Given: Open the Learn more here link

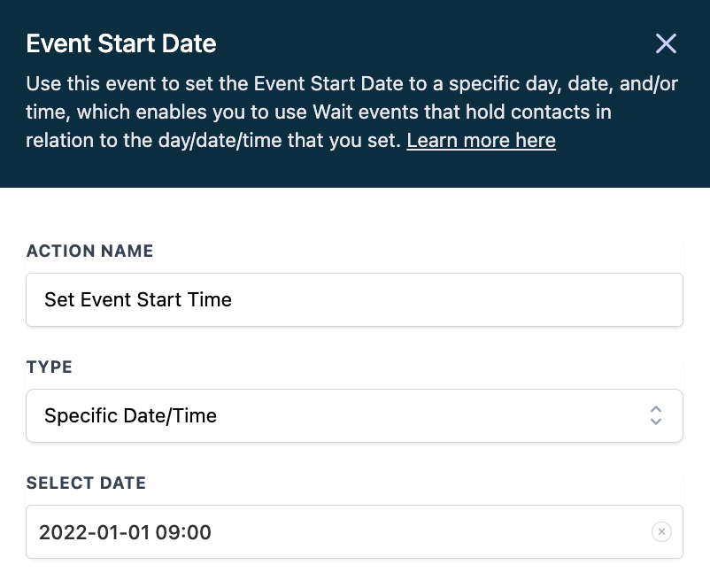Looking at the screenshot, I should point(481,141).
